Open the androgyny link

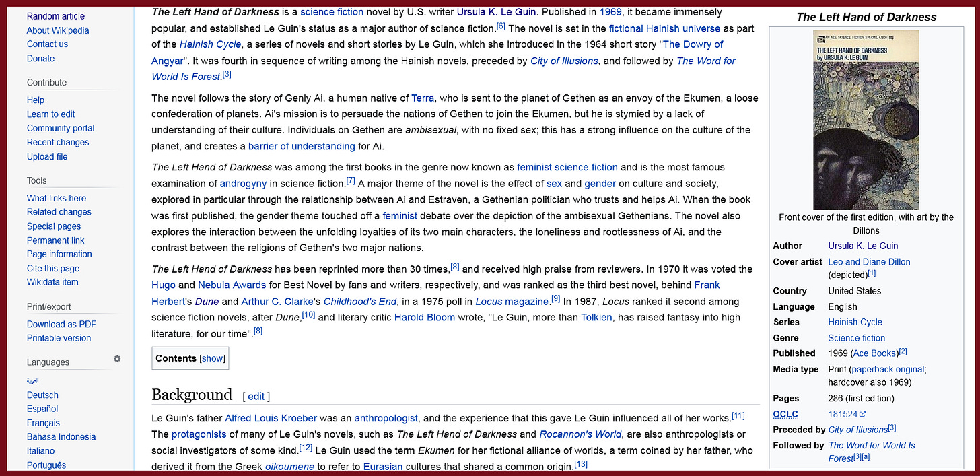[x=243, y=183]
